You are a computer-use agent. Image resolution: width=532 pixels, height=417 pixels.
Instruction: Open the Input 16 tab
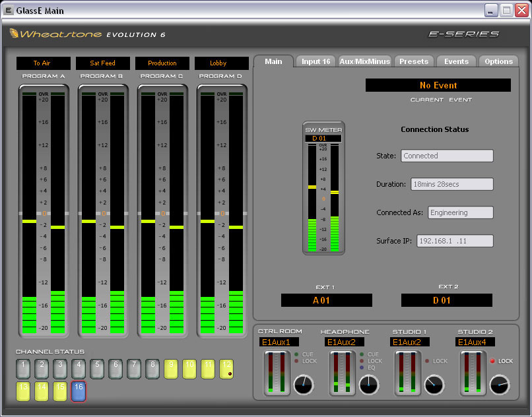pos(316,61)
